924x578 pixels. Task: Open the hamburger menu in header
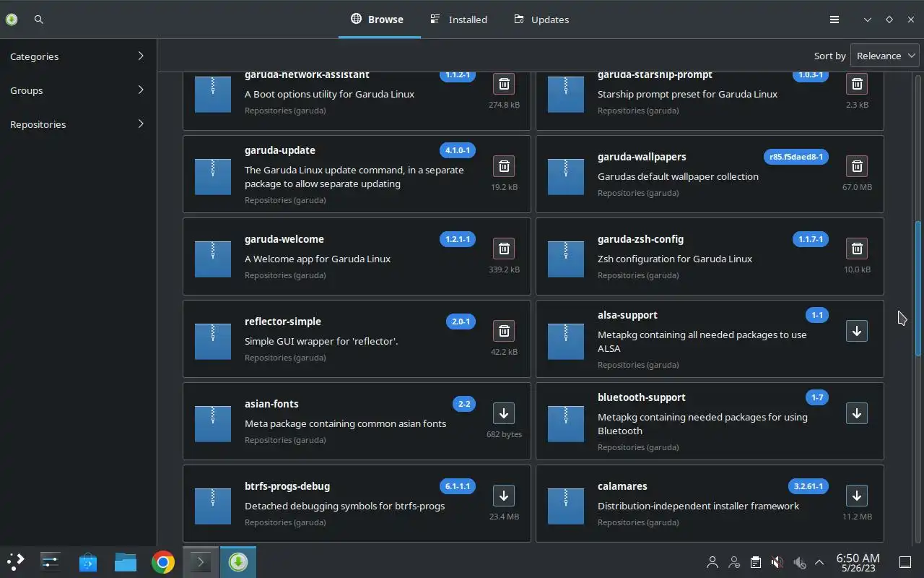[x=834, y=20]
